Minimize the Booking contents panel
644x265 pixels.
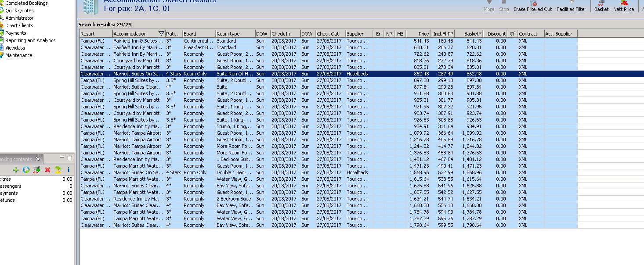pos(62,158)
